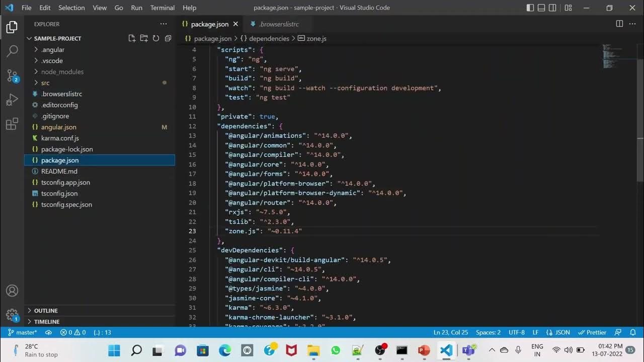Expand the OUTLINE panel
This screenshot has width=644, height=362.
(100, 311)
